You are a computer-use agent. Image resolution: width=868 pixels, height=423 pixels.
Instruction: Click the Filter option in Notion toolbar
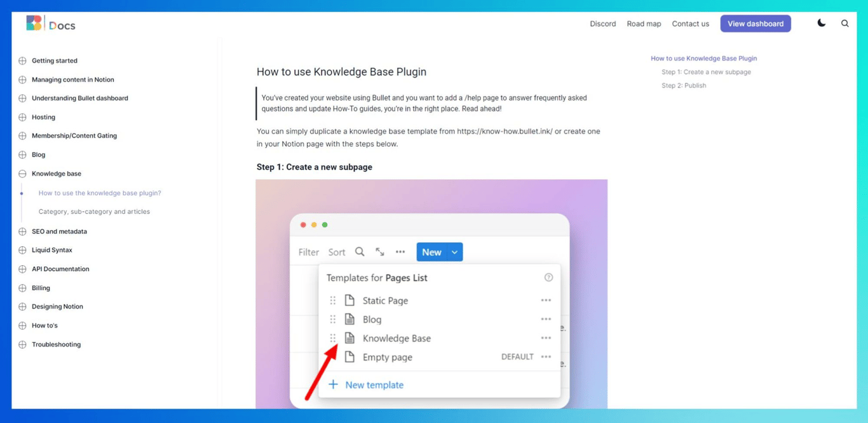(309, 252)
